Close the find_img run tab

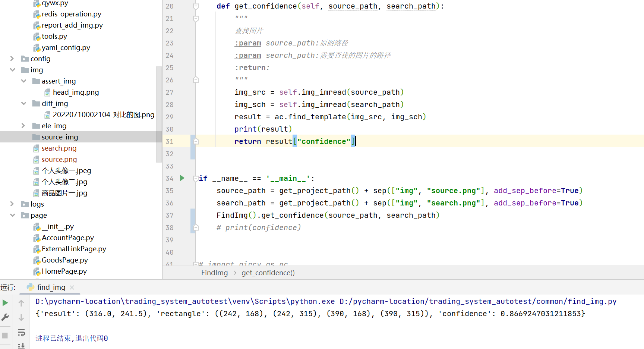point(72,287)
